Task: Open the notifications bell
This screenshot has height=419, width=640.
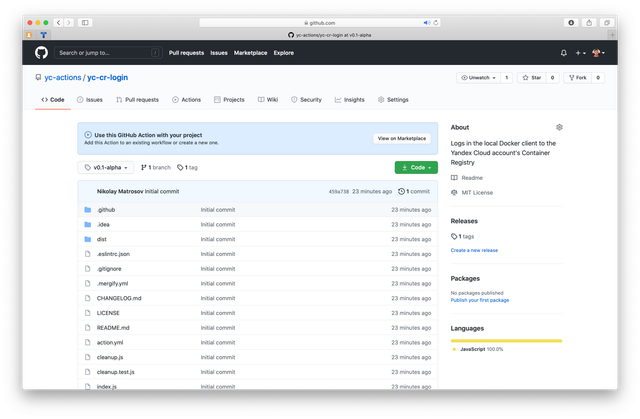Action: [564, 52]
